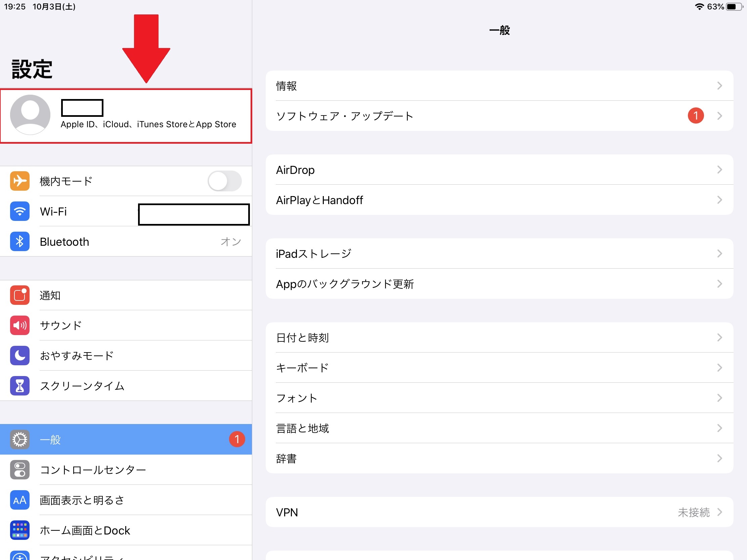This screenshot has width=747, height=560.
Task: Open AirPlayとHandoff row chevron
Action: click(720, 200)
